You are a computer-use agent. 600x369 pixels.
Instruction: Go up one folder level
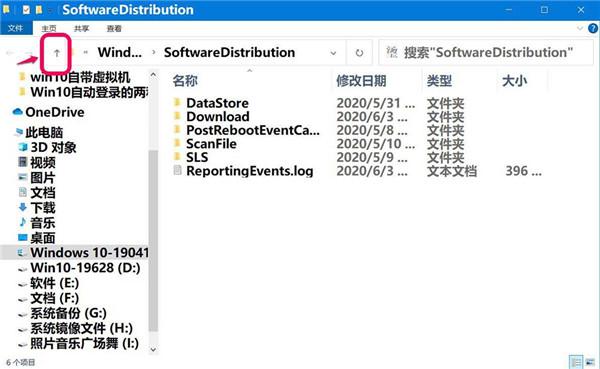pyautogui.click(x=57, y=53)
